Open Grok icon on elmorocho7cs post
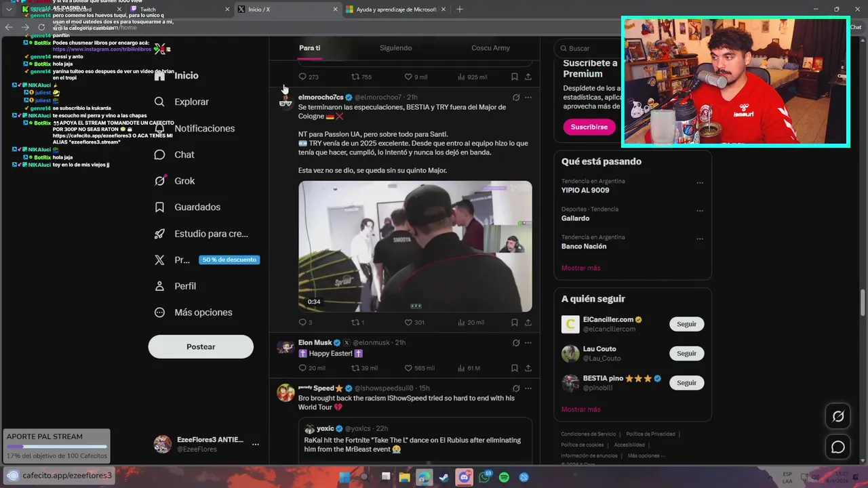This screenshot has height=488, width=868. pyautogui.click(x=516, y=98)
